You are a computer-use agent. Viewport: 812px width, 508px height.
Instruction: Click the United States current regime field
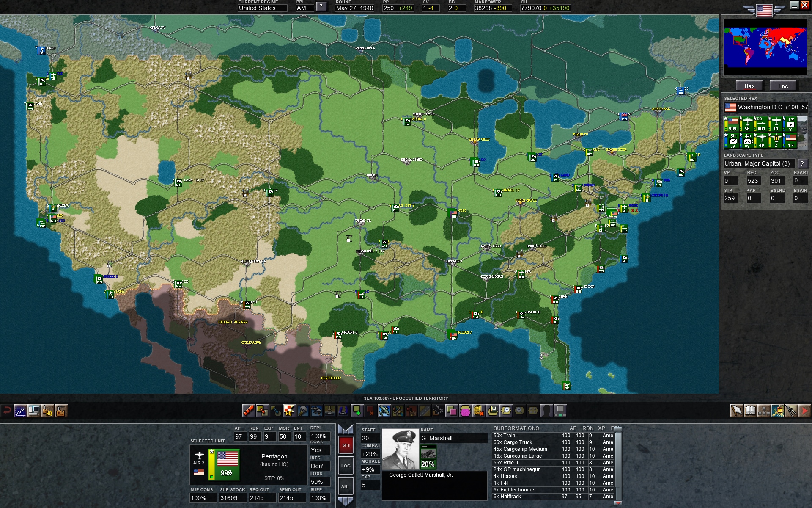point(262,8)
